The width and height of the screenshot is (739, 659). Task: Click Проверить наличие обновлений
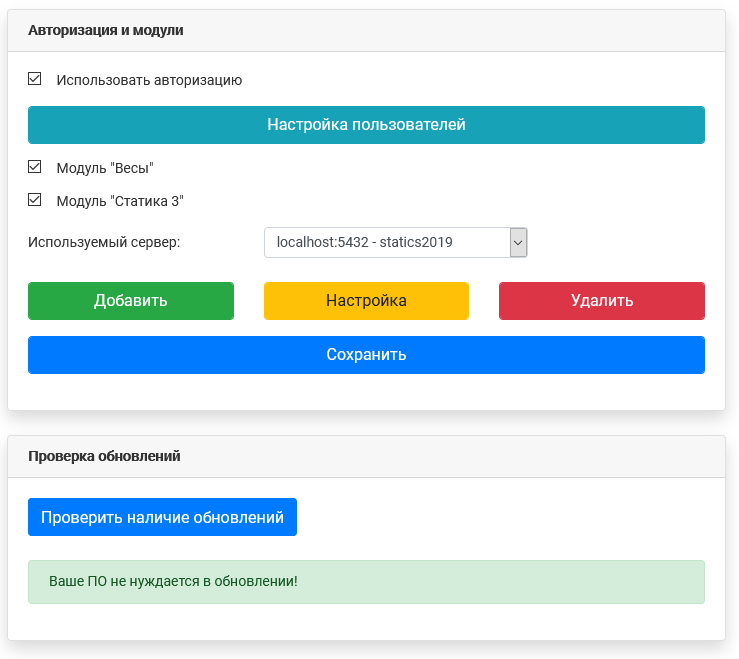click(x=163, y=517)
